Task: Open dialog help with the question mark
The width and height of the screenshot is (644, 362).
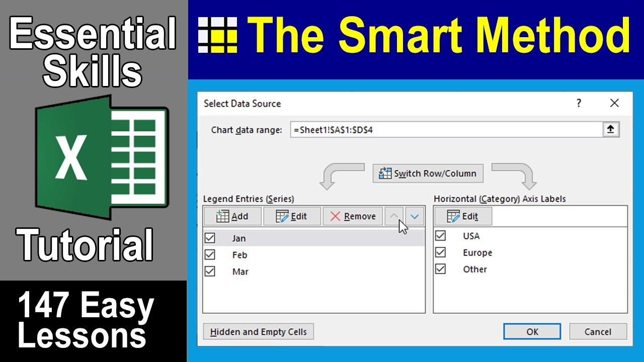Action: (x=579, y=103)
